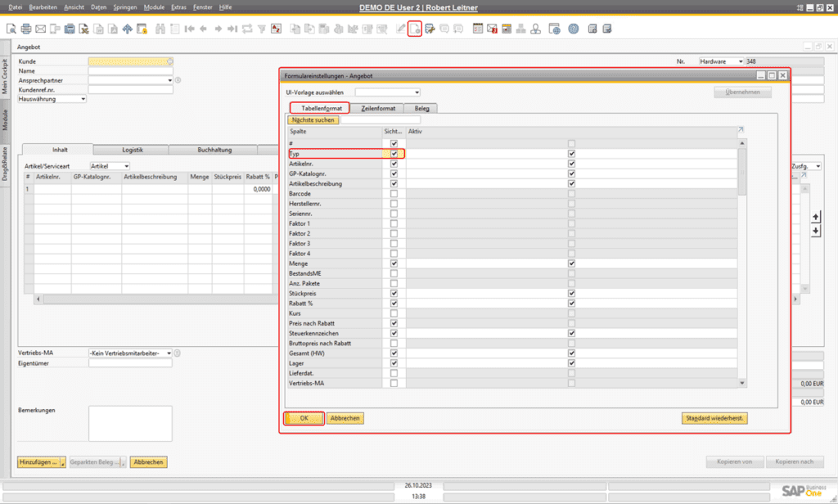Open the Calendar icon in the toolbar
Viewport: 838px width, 504px height.
477,28
